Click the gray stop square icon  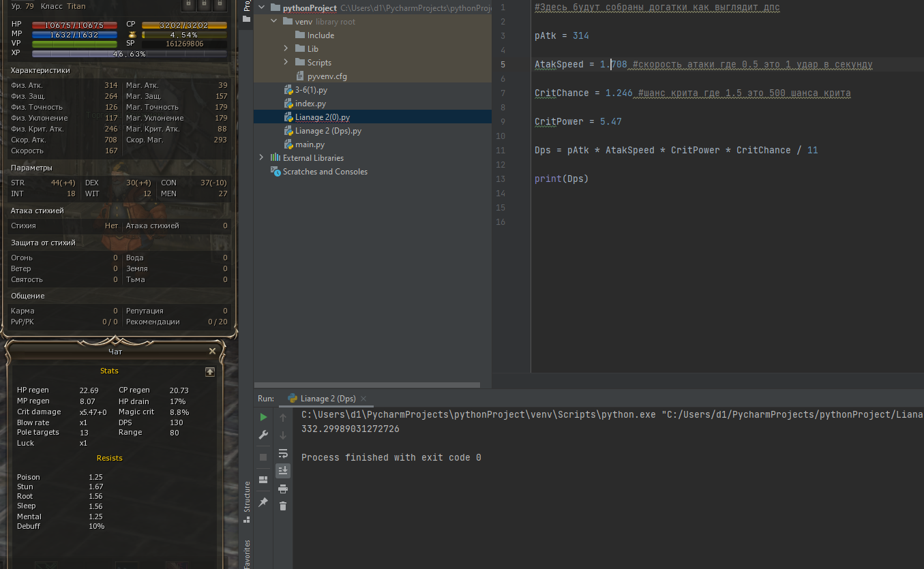tap(263, 457)
